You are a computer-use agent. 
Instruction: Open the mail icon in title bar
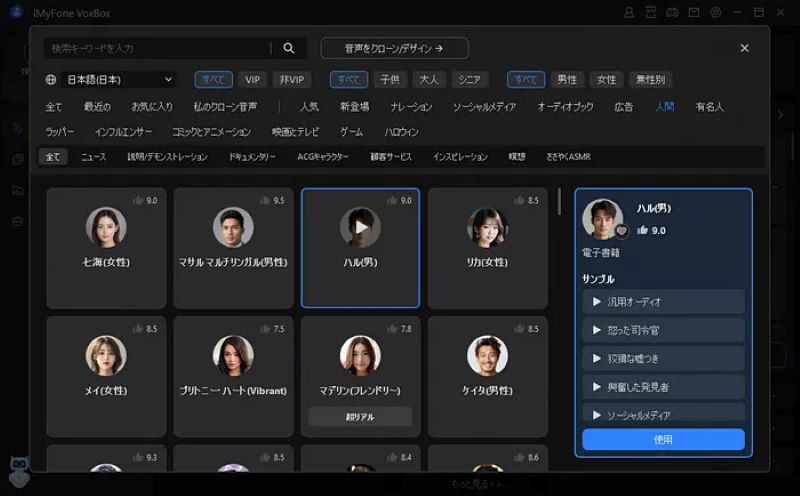(x=694, y=13)
